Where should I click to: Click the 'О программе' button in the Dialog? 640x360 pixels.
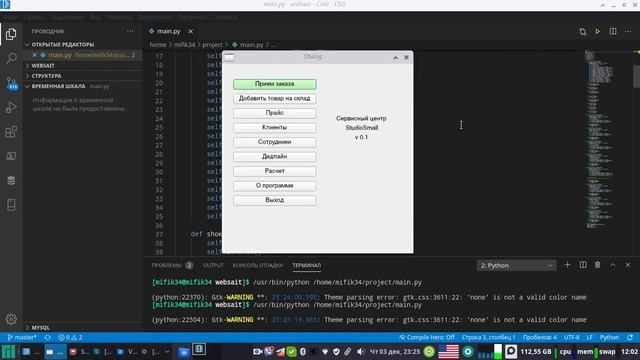click(275, 185)
